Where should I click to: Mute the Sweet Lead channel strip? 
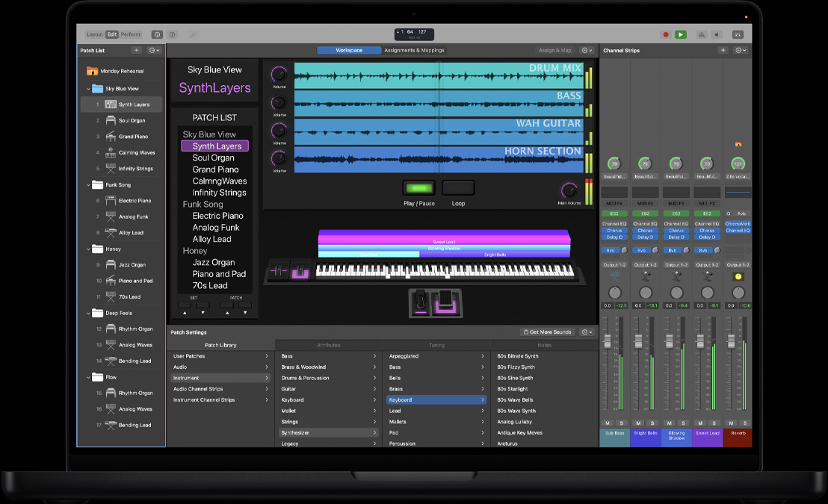[x=700, y=423]
